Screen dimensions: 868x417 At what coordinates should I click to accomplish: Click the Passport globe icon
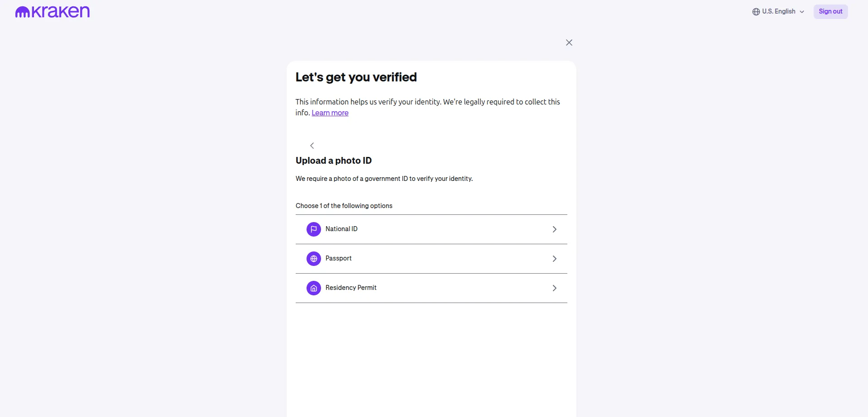[x=314, y=259]
